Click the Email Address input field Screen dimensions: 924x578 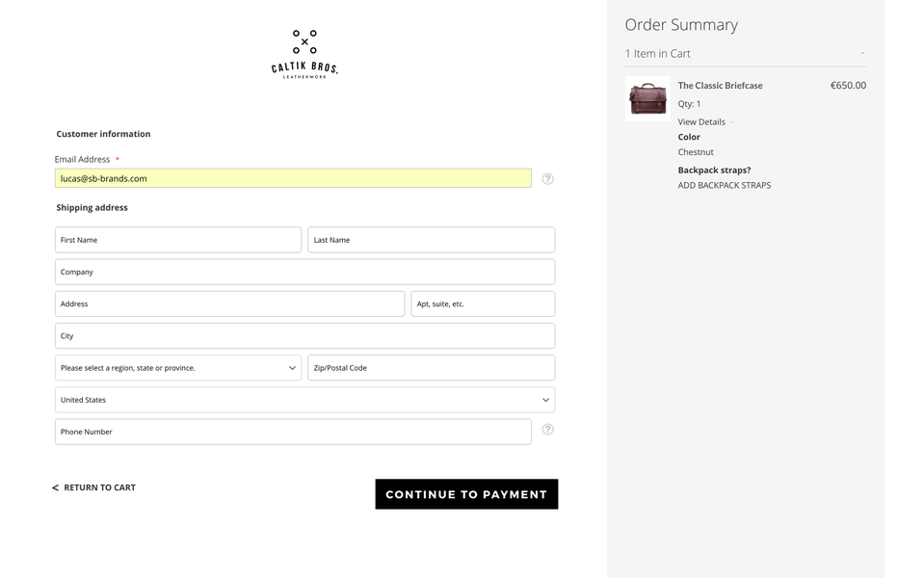[293, 178]
